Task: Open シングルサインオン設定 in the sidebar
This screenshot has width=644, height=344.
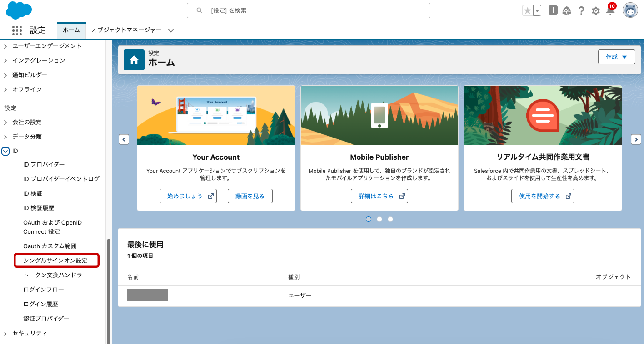Action: [55, 261]
